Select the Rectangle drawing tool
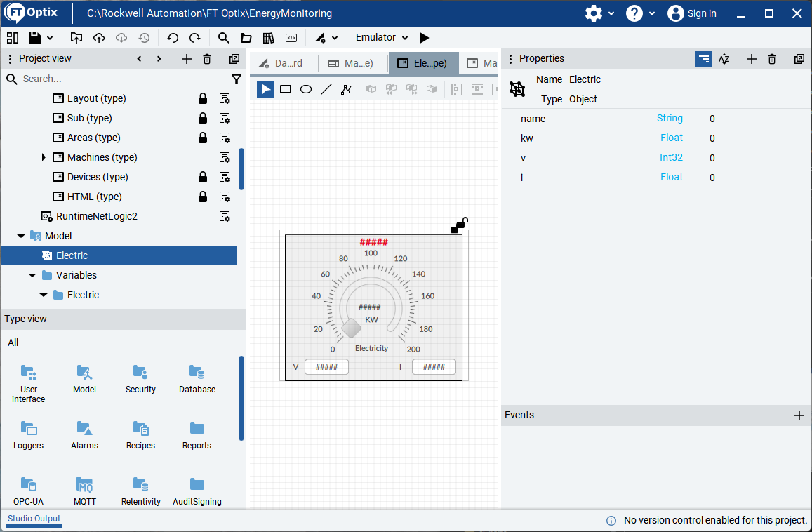This screenshot has width=812, height=532. [x=286, y=89]
